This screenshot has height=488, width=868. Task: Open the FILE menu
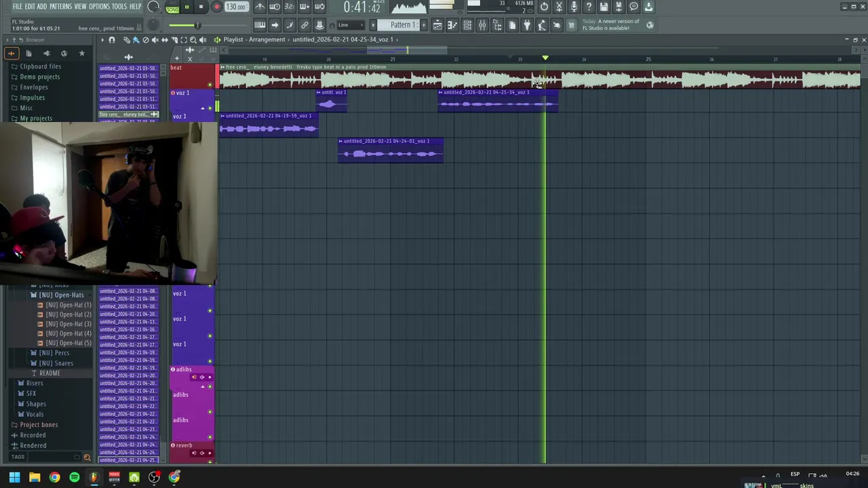pos(17,6)
